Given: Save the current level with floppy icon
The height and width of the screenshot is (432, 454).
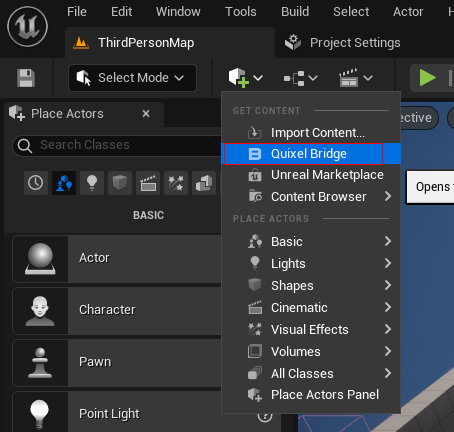Looking at the screenshot, I should pyautogui.click(x=26, y=78).
